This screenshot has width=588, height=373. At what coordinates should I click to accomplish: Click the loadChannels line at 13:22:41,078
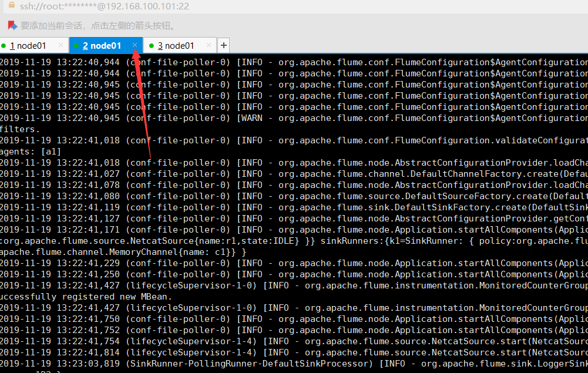tap(294, 185)
